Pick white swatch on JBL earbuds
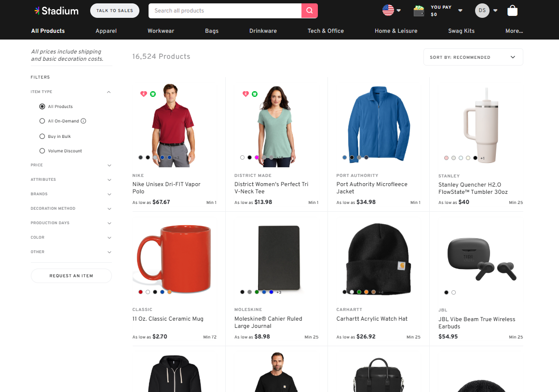Screen dimensions: 559x392 click(x=453, y=292)
